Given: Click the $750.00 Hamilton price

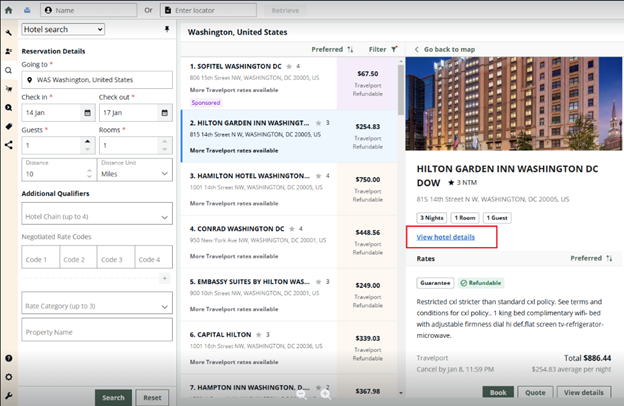Looking at the screenshot, I should click(x=368, y=180).
